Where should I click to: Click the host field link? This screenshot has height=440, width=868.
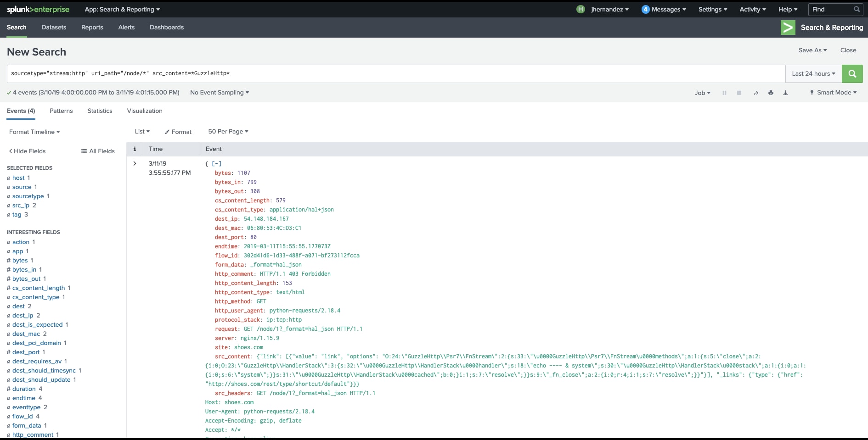[x=18, y=178]
